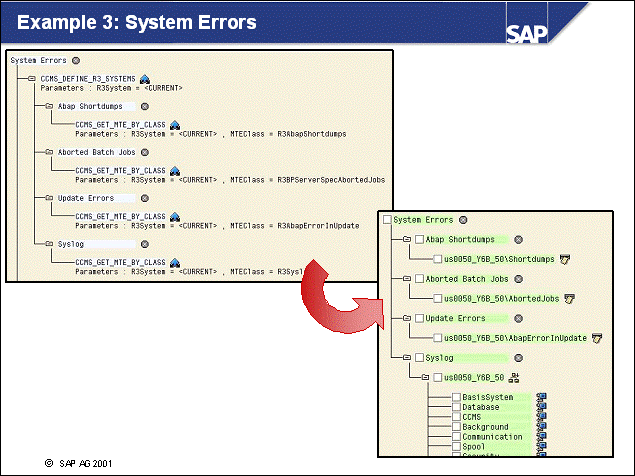Tick the Database checkbox under Syslog
Screen dimensions: 635x476
coord(456,407)
